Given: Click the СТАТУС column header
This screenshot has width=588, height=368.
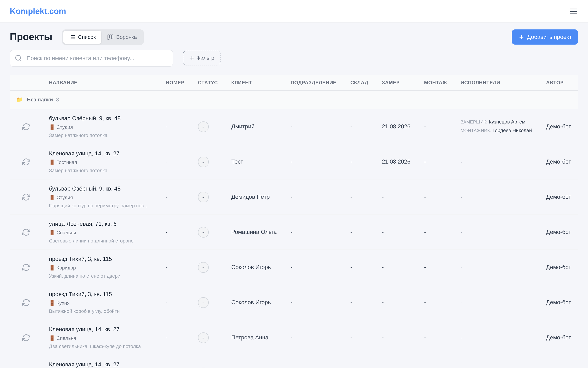Looking at the screenshot, I should pyautogui.click(x=208, y=83).
